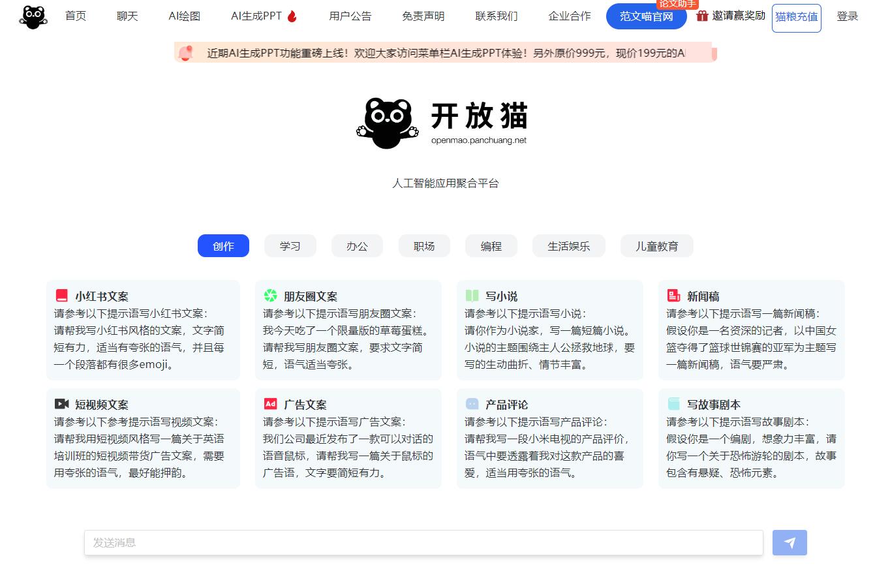This screenshot has width=890, height=588.
Task: Click the 登录 login link
Action: point(848,16)
